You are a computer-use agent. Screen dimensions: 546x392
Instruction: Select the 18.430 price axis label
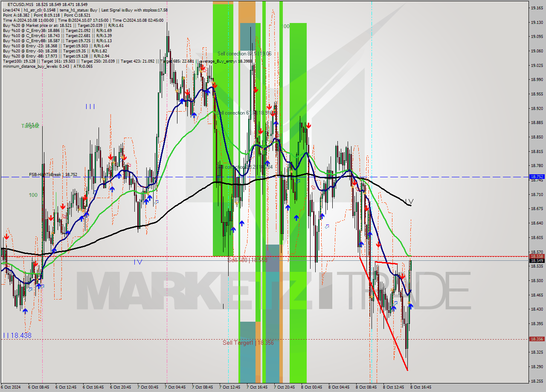(x=537, y=309)
